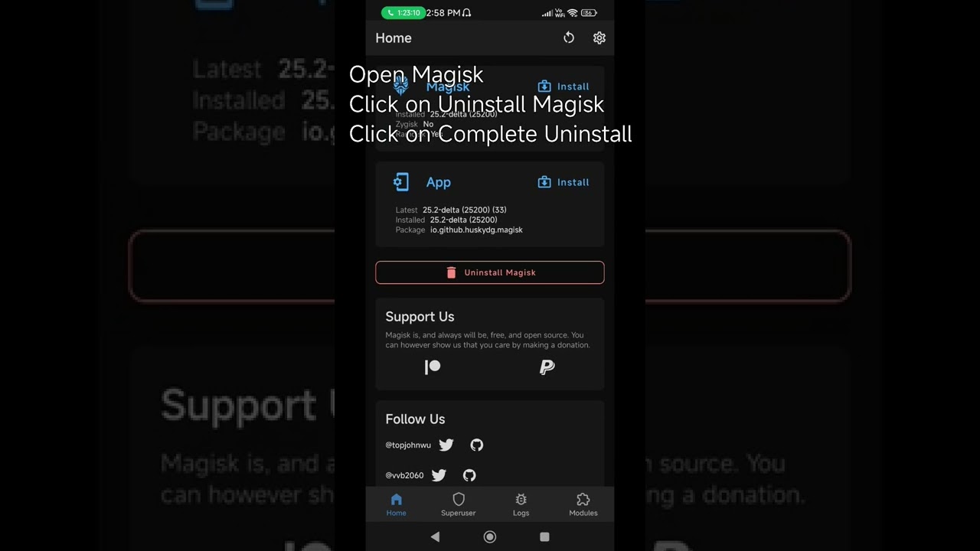Open the Patreon donation icon
Screen dimensions: 980x551
pyautogui.click(x=433, y=367)
